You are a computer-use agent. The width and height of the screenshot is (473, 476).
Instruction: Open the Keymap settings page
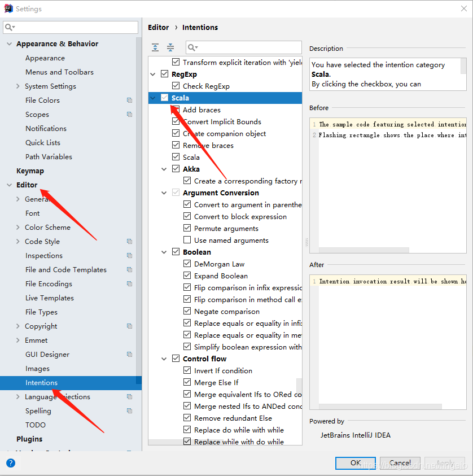pos(30,171)
